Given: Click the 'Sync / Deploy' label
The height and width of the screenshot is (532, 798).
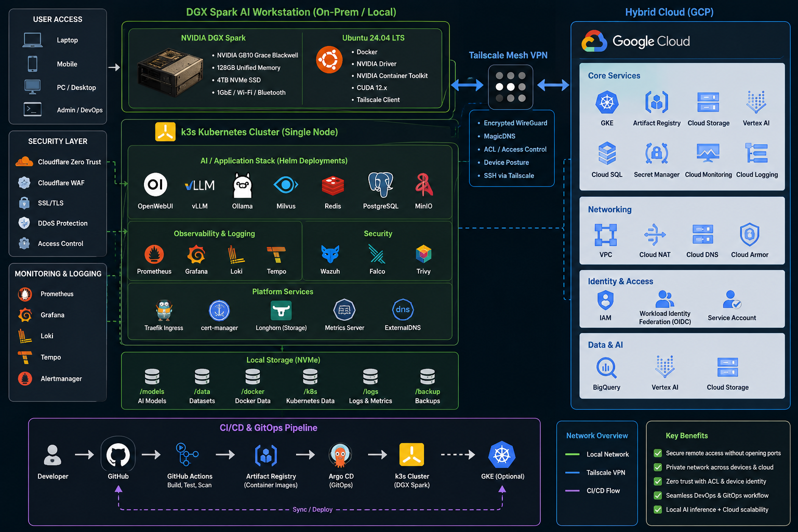Looking at the screenshot, I should point(312,510).
